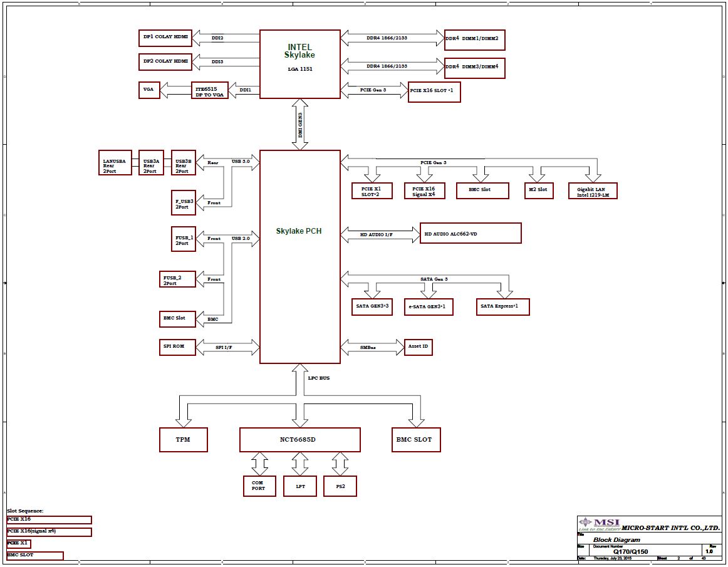This screenshot has height=567, width=728.
Task: Click the DDR4 DIMM1/DIMM2 box
Action: [474, 40]
